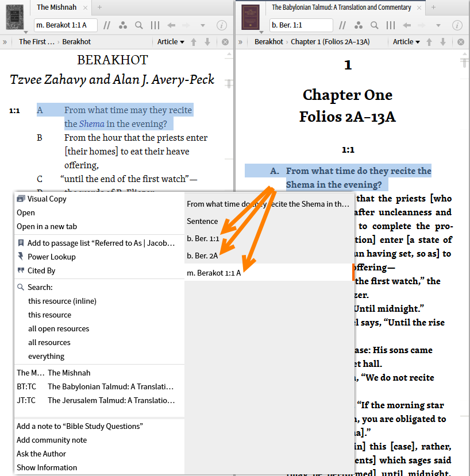This screenshot has height=476, width=470.
Task: Open panel menu arrow under Talmud cover
Action: pyautogui.click(x=261, y=32)
